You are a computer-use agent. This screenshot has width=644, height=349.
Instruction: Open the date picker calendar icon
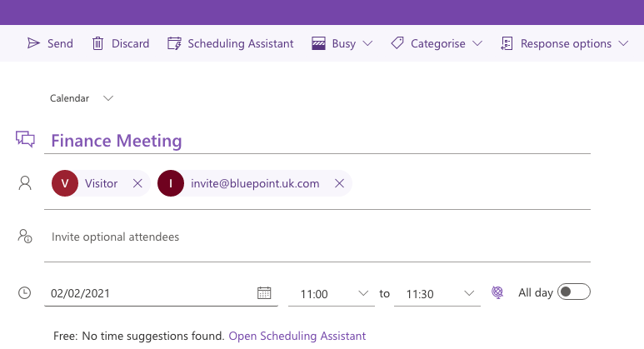point(264,292)
